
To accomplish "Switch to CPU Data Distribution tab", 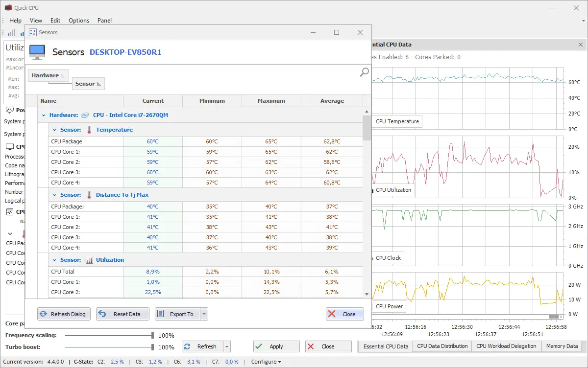I will tap(442, 346).
